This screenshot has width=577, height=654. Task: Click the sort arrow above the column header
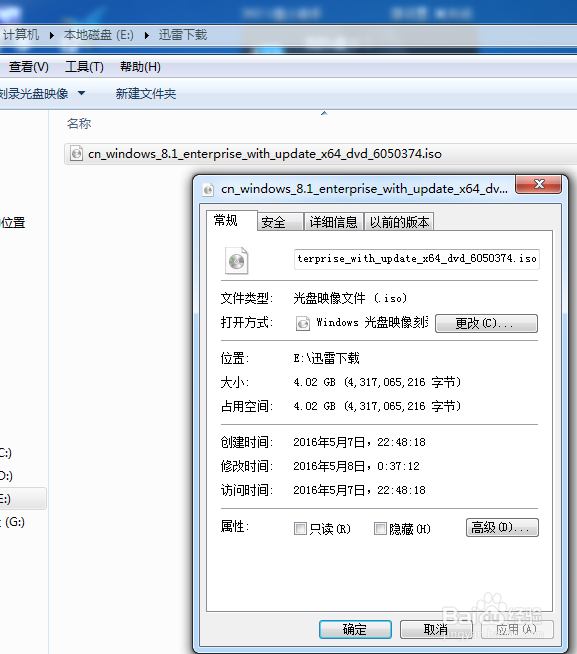tap(324, 113)
